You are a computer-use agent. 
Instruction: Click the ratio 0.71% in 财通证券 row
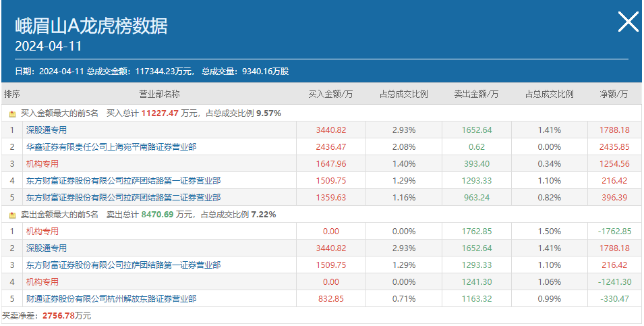click(404, 299)
